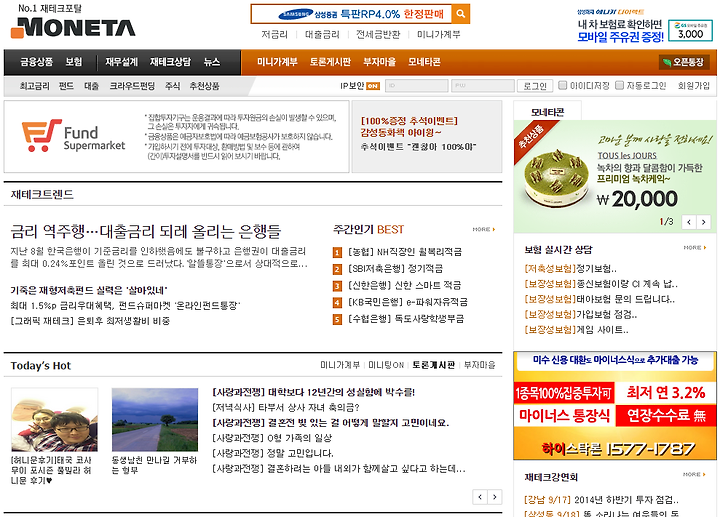Open post 타부서 상사 자녀 축의금?

tap(285, 407)
